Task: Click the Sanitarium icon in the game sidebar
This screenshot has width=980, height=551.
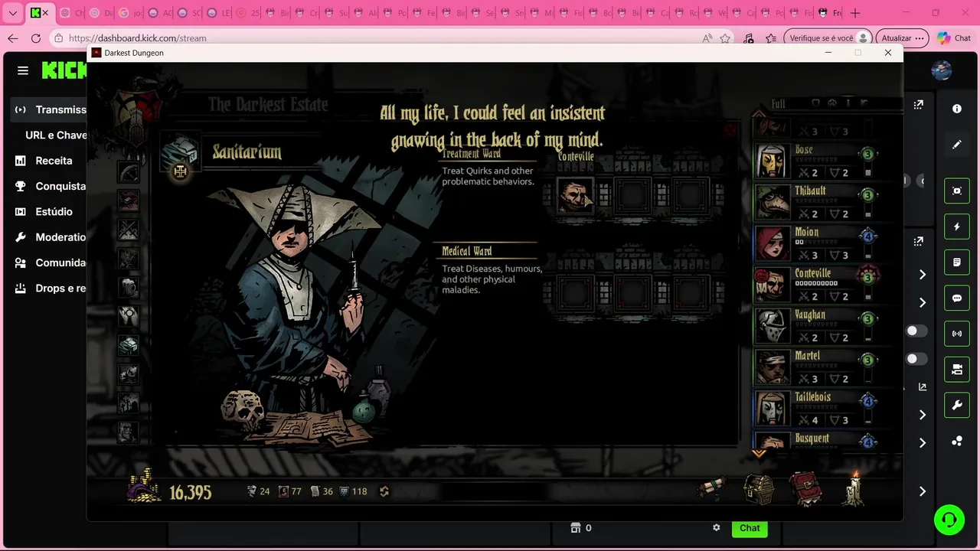Action: coord(129,345)
